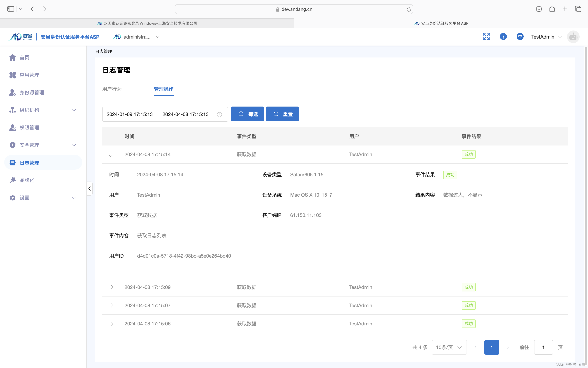Viewport: 588px width, 368px height.
Task: Click the 事件结果 column header
Action: pyautogui.click(x=471, y=136)
